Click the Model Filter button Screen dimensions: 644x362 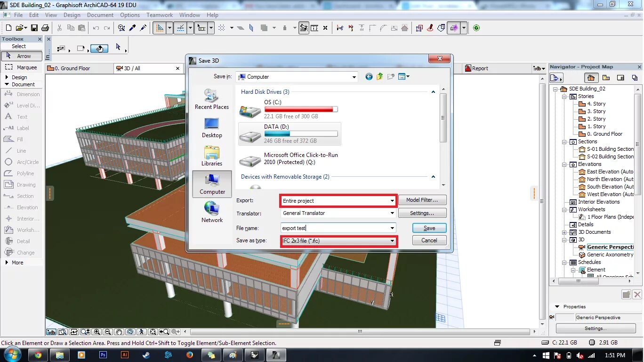pos(422,200)
